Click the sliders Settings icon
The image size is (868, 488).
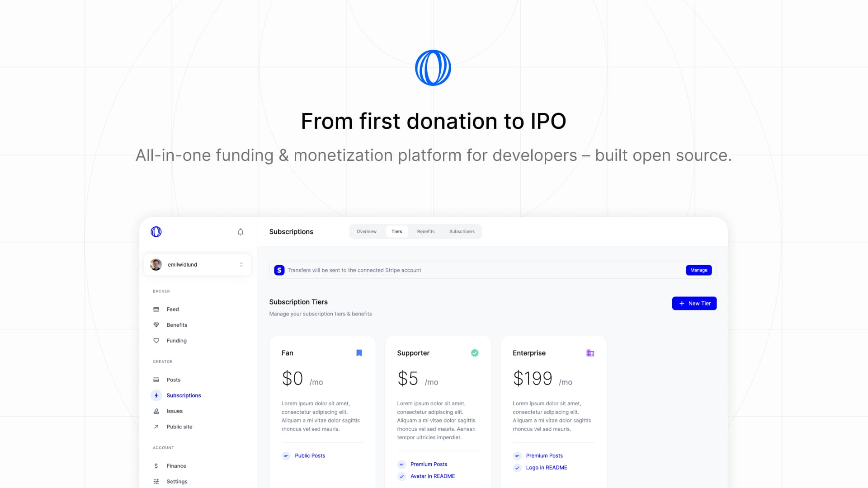(x=156, y=482)
